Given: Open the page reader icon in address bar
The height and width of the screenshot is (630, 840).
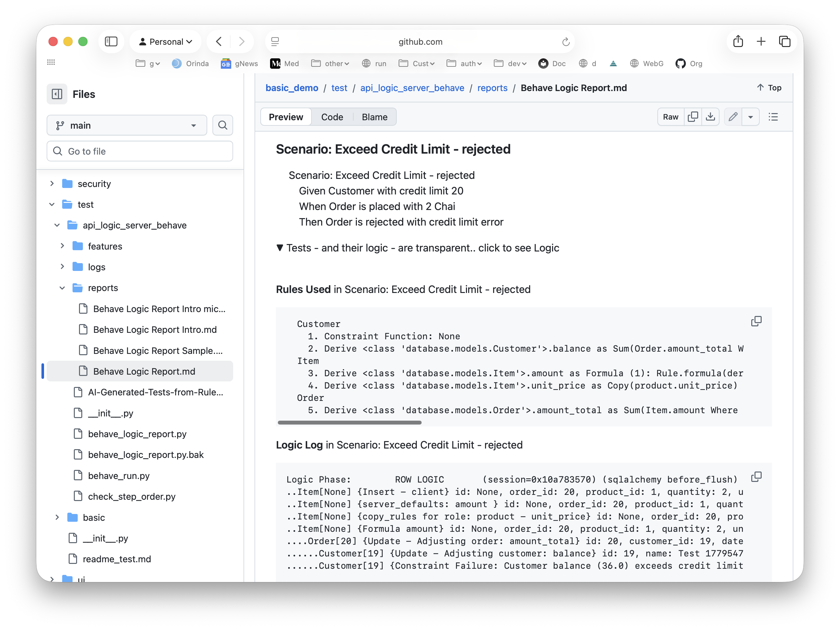Looking at the screenshot, I should [x=275, y=41].
